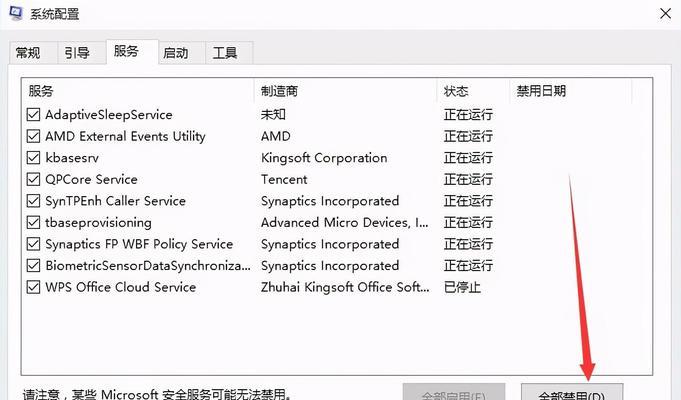Image resolution: width=681 pixels, height=400 pixels.
Task: Open the 引导 tab
Action: click(x=76, y=53)
